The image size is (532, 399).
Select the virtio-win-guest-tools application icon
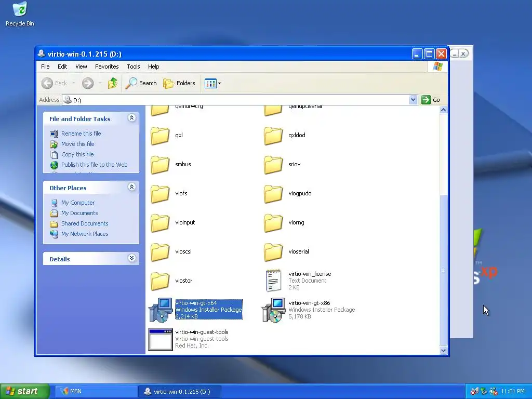pyautogui.click(x=161, y=339)
